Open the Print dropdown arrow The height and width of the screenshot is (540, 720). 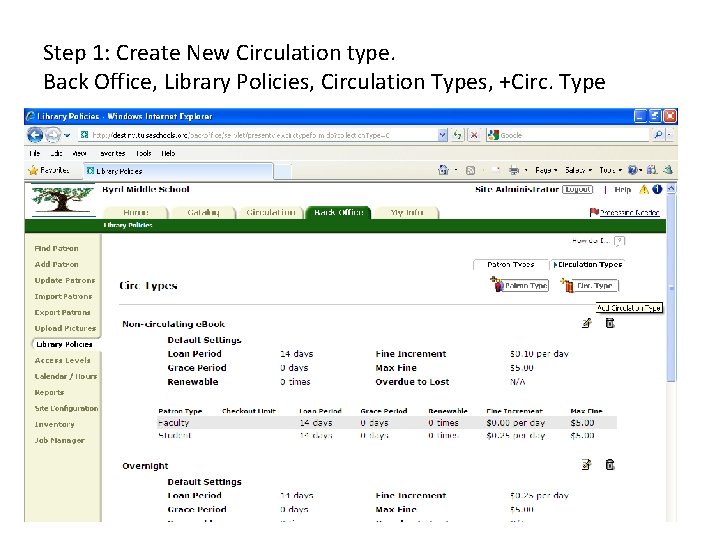[x=526, y=170]
